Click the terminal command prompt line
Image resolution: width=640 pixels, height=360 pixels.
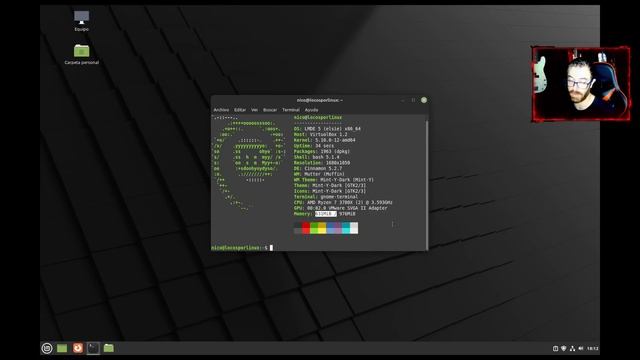click(x=242, y=248)
